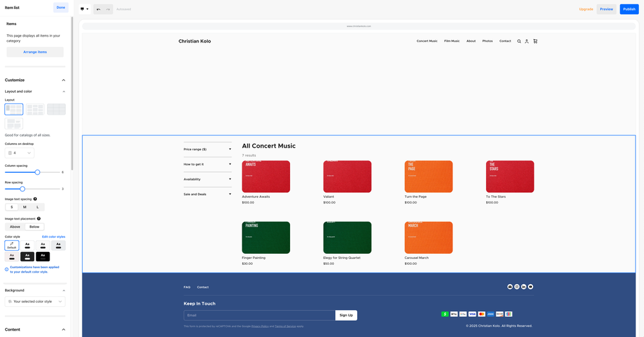Open Contact nav item in header
644x337 pixels.
(x=505, y=41)
